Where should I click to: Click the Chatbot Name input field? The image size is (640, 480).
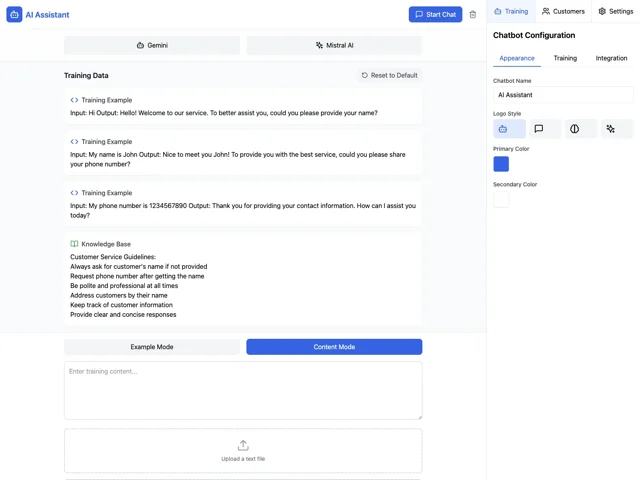click(563, 95)
